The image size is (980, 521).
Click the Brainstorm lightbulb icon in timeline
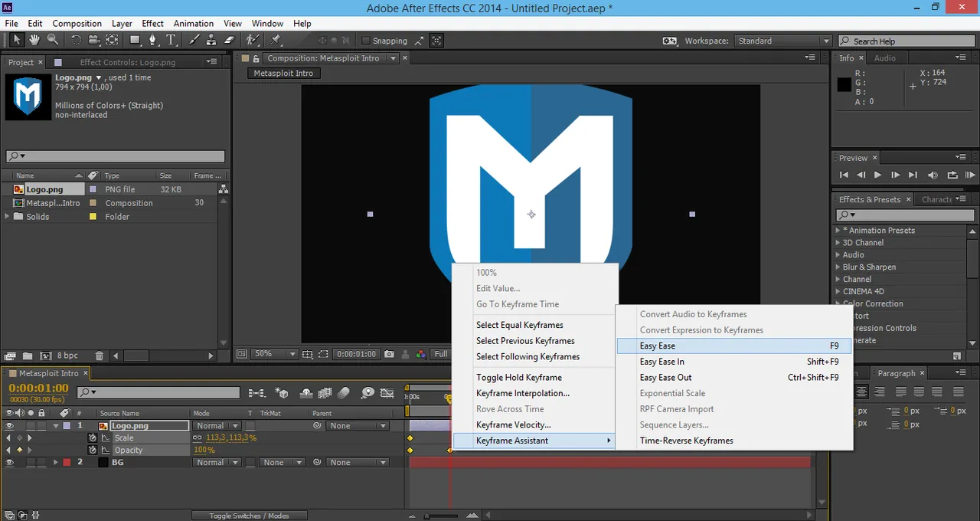click(367, 393)
